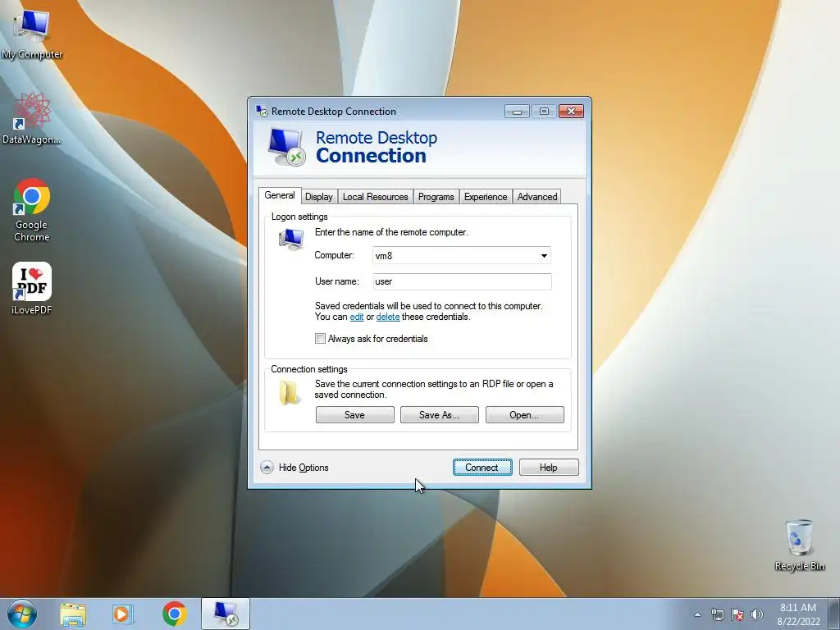The image size is (840, 630).
Task: Switch to the General tab
Action: (280, 195)
